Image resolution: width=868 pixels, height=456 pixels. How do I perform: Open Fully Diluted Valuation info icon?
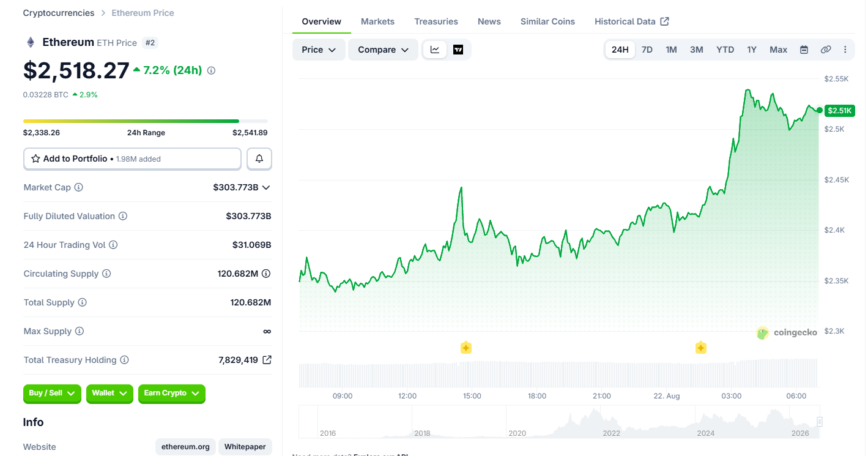[123, 216]
